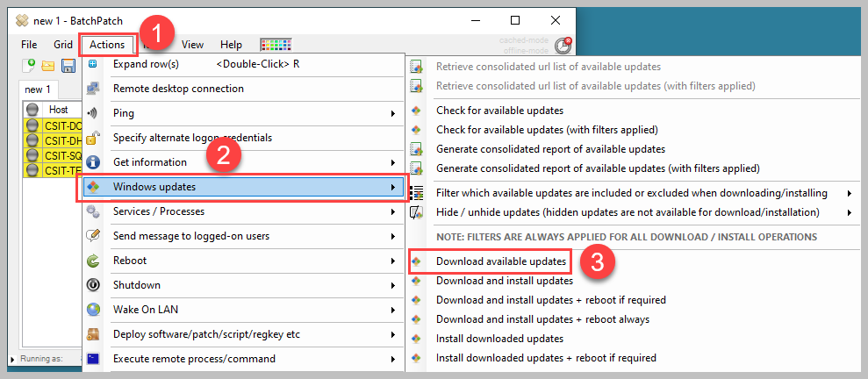Open the Grid menu
The image size is (868, 379).
63,45
